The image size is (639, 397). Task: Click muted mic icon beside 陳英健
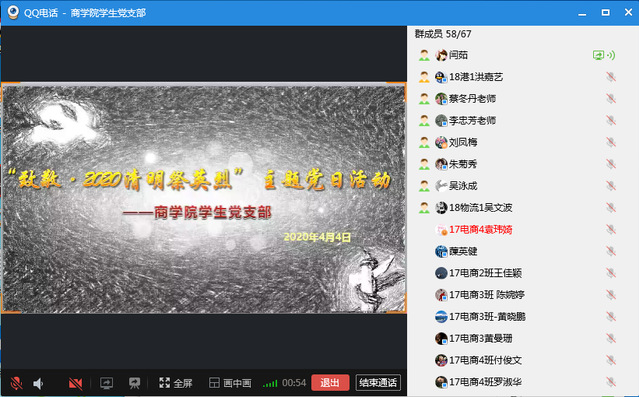click(610, 251)
